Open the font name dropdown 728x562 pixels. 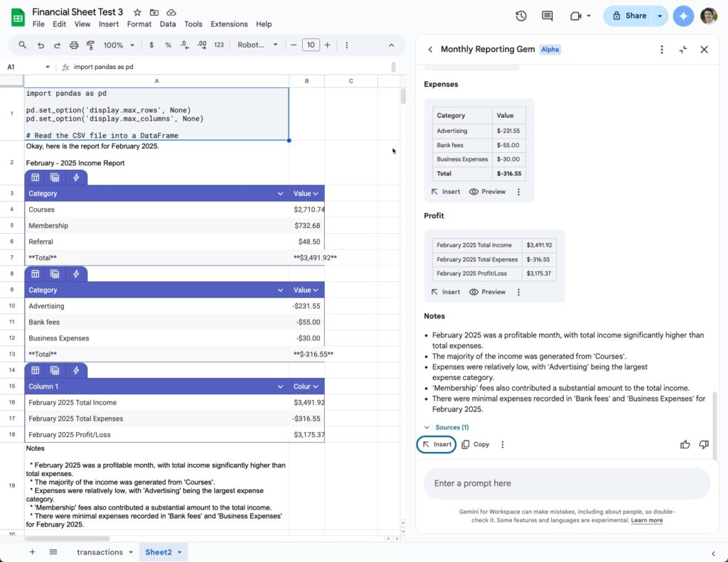(257, 45)
